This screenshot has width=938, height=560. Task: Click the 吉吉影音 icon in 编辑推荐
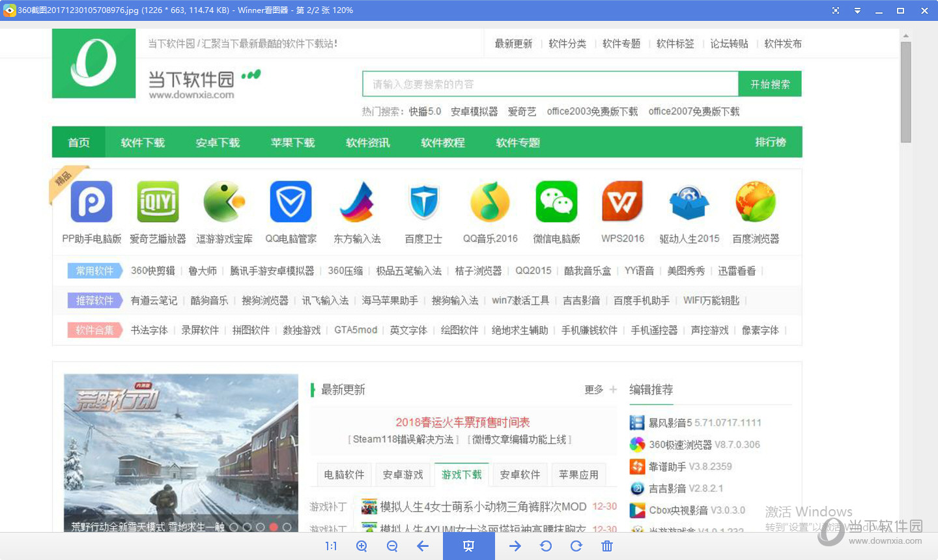click(637, 488)
